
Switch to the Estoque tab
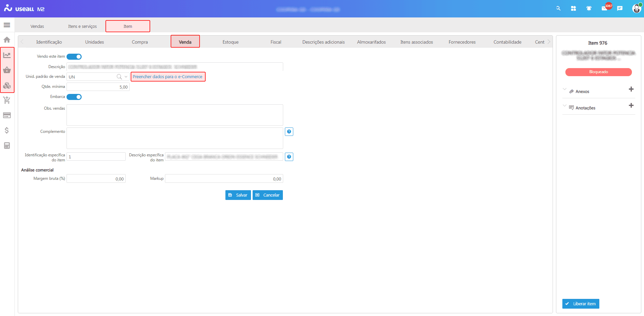tap(230, 42)
